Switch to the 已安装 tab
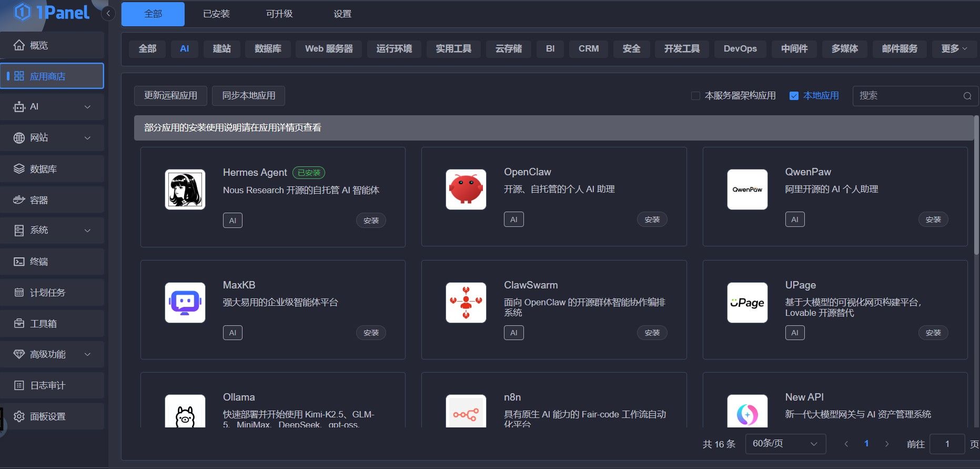This screenshot has width=980, height=469. coord(216,14)
